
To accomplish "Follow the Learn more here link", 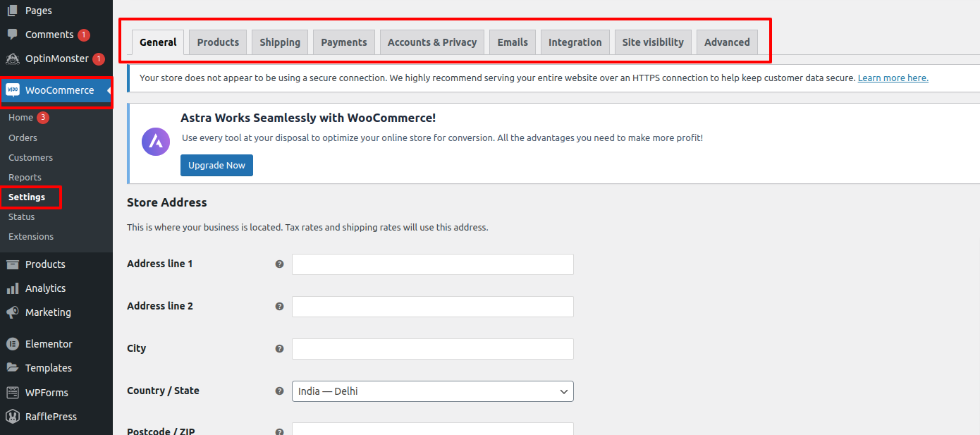I will pos(893,78).
